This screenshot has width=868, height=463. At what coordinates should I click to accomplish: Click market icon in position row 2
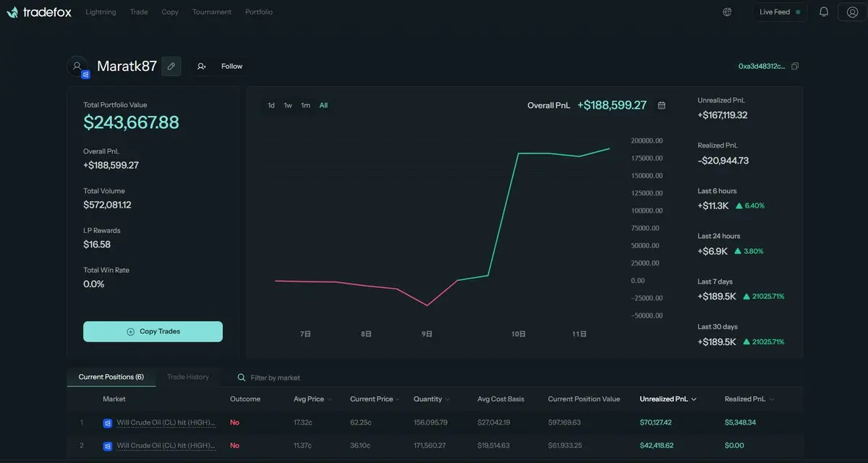pyautogui.click(x=108, y=446)
